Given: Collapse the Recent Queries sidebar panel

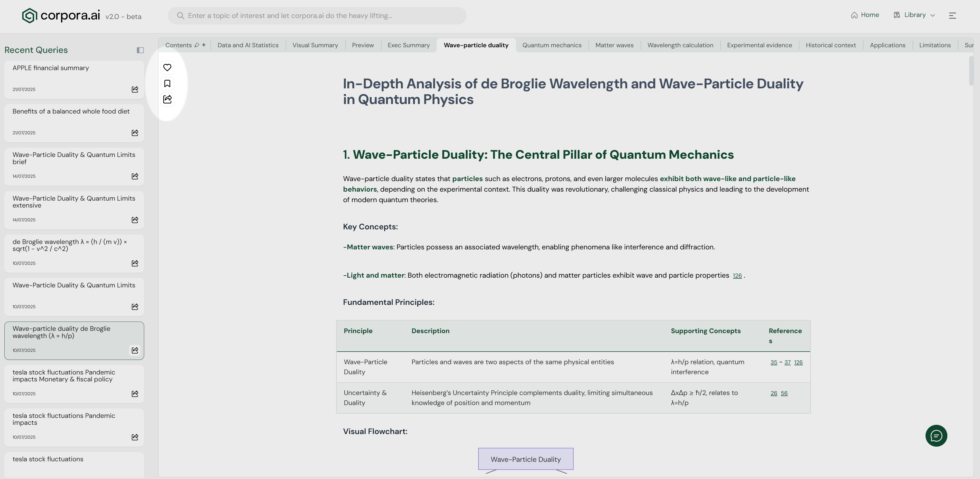Looking at the screenshot, I should point(140,50).
